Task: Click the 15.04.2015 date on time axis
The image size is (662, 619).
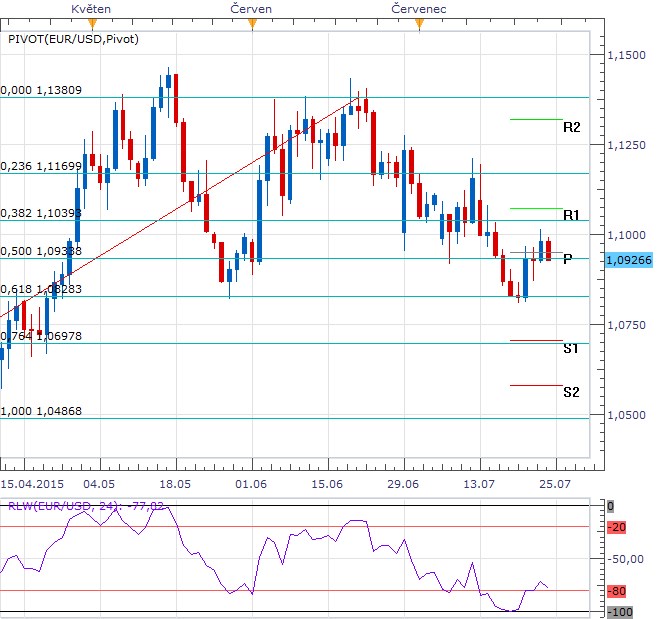Action: pos(29,483)
